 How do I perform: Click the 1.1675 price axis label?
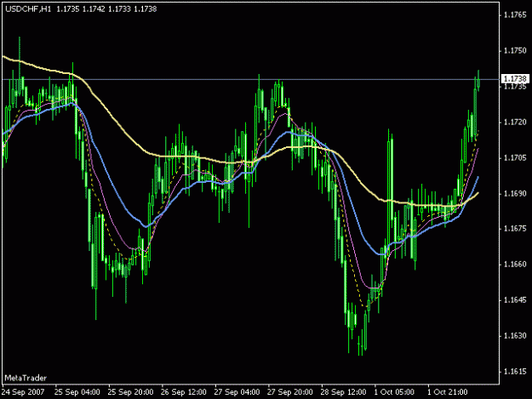(x=515, y=229)
